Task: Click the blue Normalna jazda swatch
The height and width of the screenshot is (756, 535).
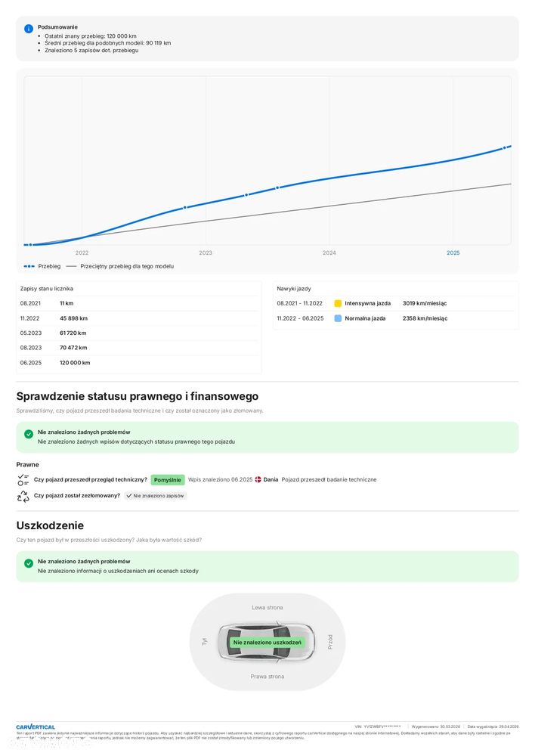Action: 338,318
